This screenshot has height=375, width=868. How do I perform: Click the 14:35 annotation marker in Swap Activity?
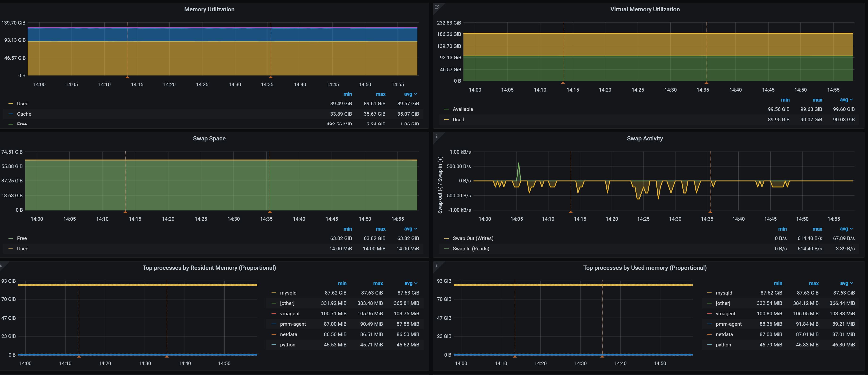[710, 212]
